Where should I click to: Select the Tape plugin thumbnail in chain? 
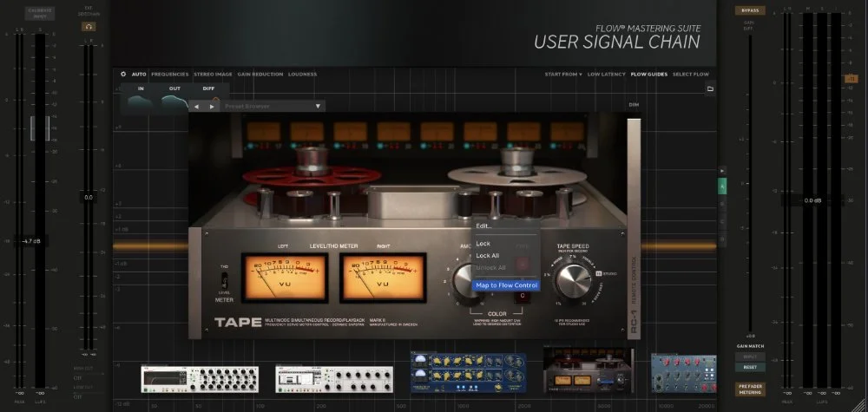(589, 370)
